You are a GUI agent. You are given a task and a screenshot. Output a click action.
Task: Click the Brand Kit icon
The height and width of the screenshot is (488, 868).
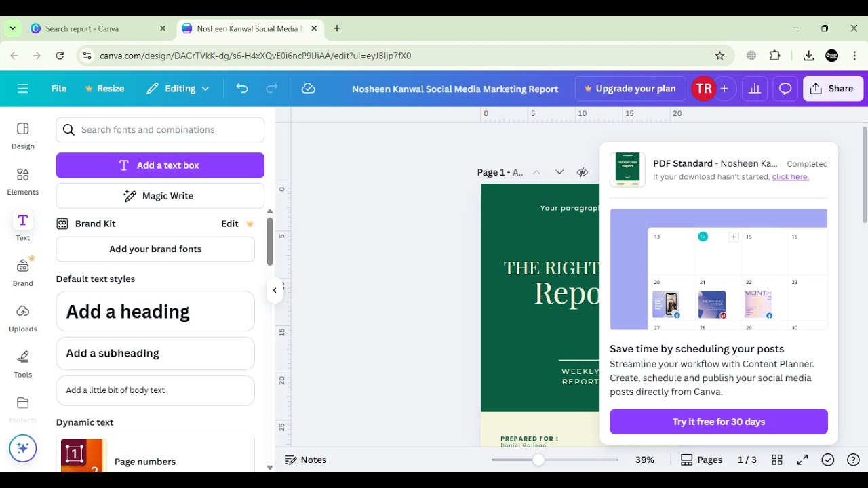62,224
